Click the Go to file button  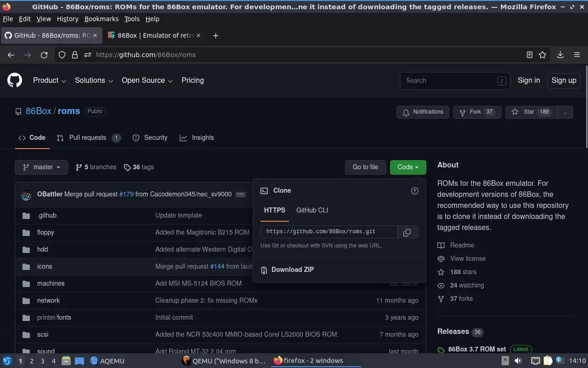[x=366, y=167]
